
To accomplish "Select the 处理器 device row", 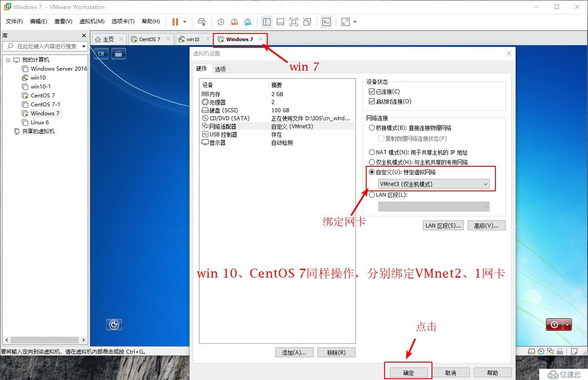I will tap(277, 102).
